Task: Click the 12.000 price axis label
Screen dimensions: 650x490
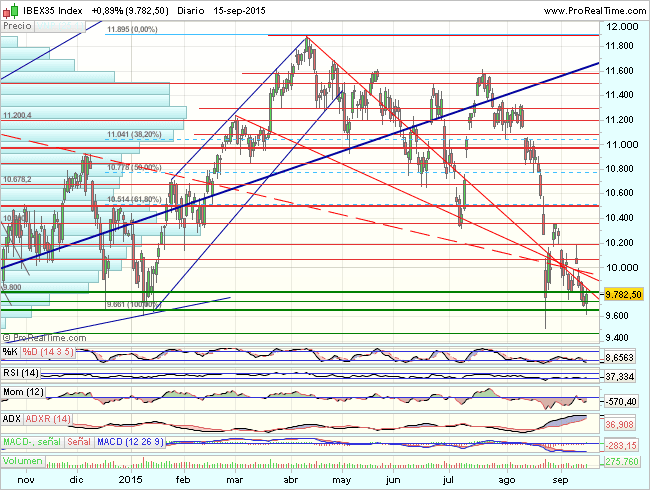Action: [622, 27]
